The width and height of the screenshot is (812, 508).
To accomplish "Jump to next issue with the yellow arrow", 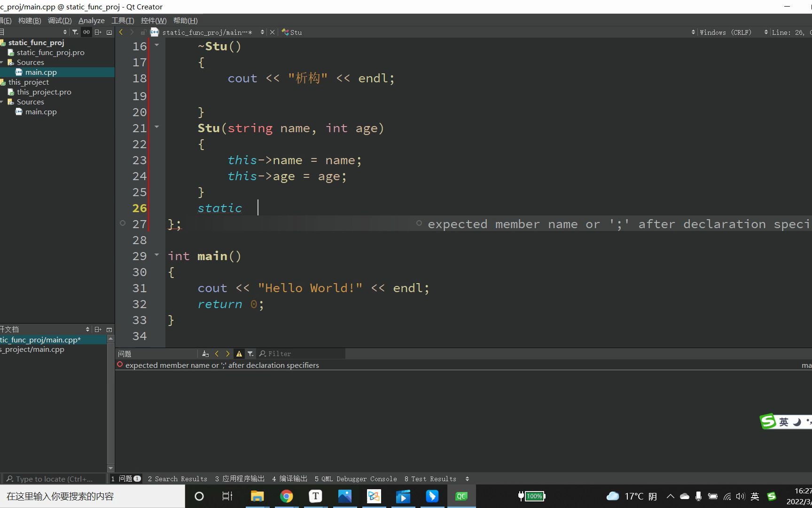I will [228, 353].
